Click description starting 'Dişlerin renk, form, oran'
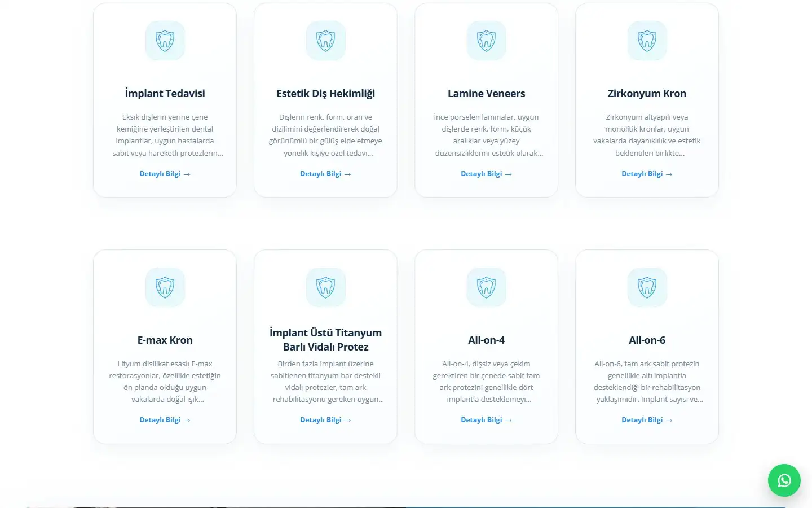This screenshot has height=508, width=812. [x=326, y=135]
